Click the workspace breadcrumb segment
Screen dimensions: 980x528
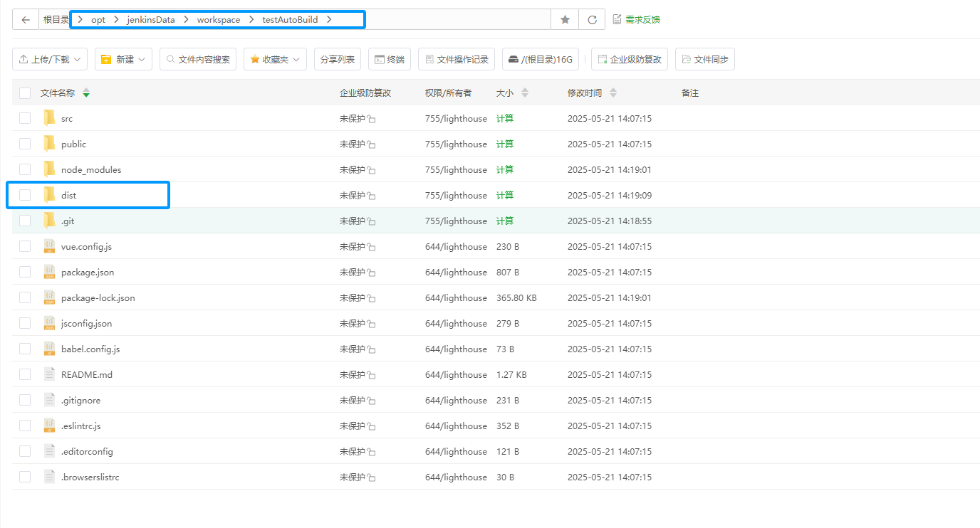tap(219, 20)
